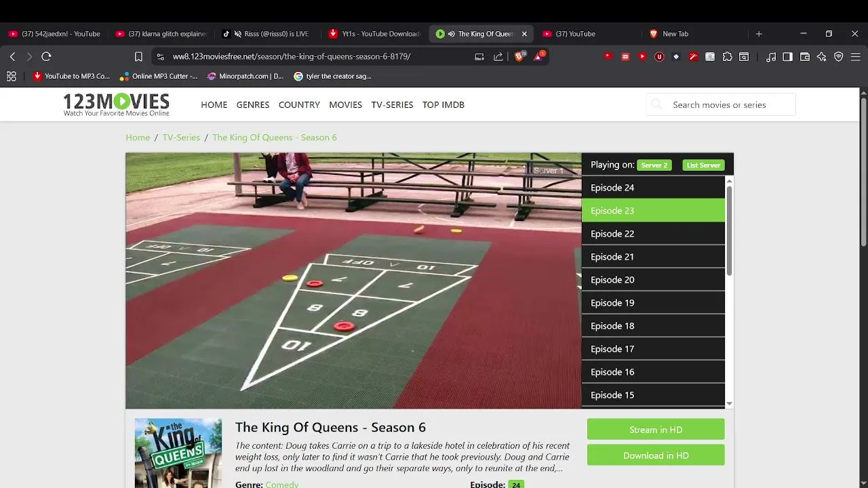868x488 pixels.
Task: Open GENRES menu in site navigation
Action: (x=253, y=105)
